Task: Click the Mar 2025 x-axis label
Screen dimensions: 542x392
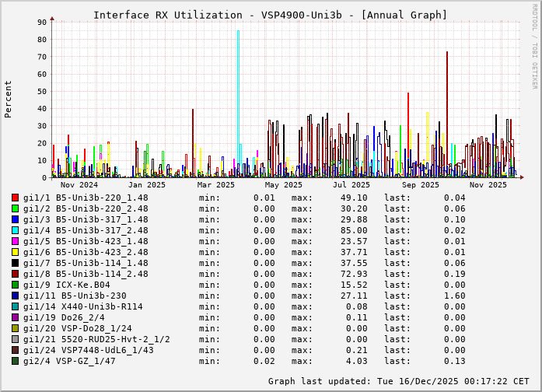Action: tap(215, 184)
